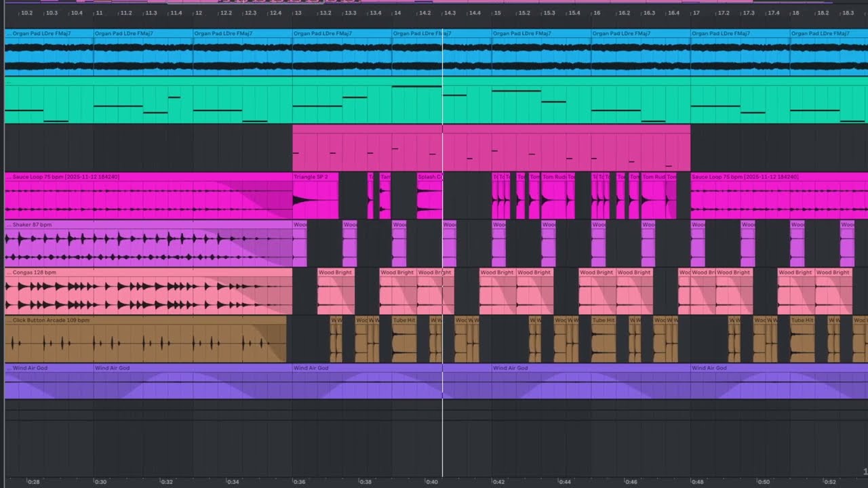This screenshot has height=488, width=868.
Task: Select the Congas 128 bpm audio clip
Action: pyautogui.click(x=149, y=291)
